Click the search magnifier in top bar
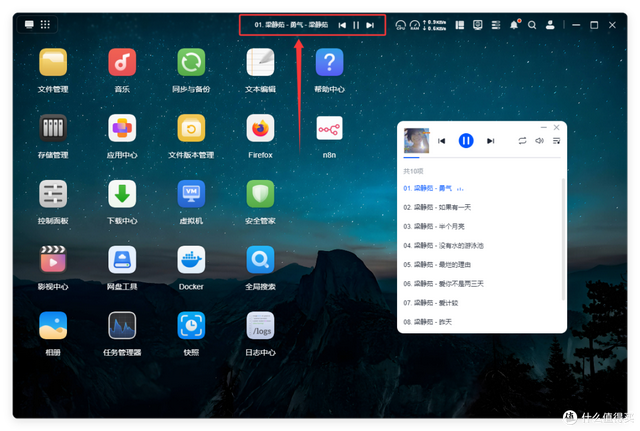The height and width of the screenshot is (431, 640). (532, 25)
